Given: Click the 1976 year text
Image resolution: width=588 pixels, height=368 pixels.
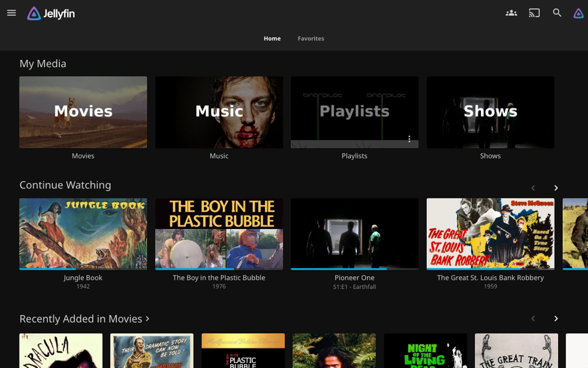Looking at the screenshot, I should pos(219,287).
